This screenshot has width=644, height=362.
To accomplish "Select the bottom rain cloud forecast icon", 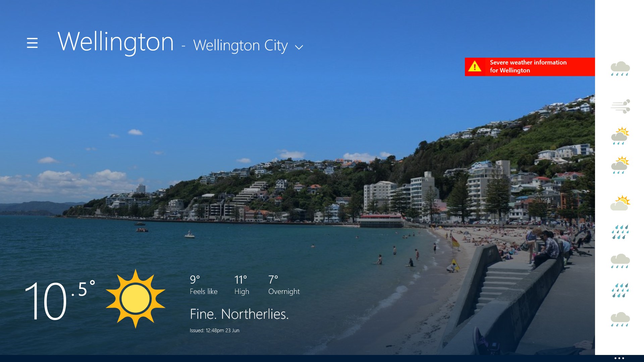I will (x=620, y=319).
